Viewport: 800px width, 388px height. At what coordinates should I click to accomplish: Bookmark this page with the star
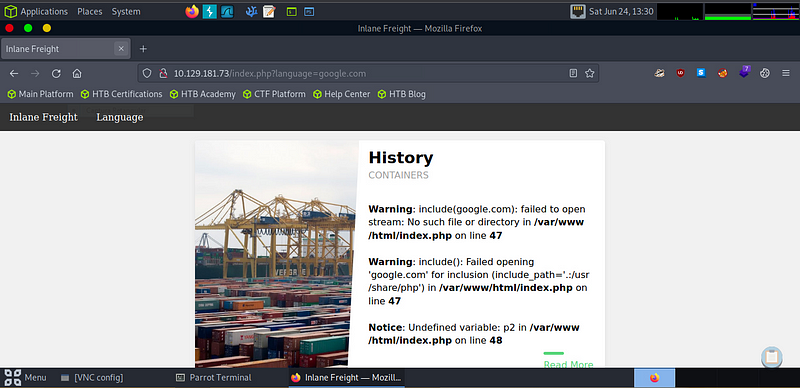pyautogui.click(x=590, y=74)
